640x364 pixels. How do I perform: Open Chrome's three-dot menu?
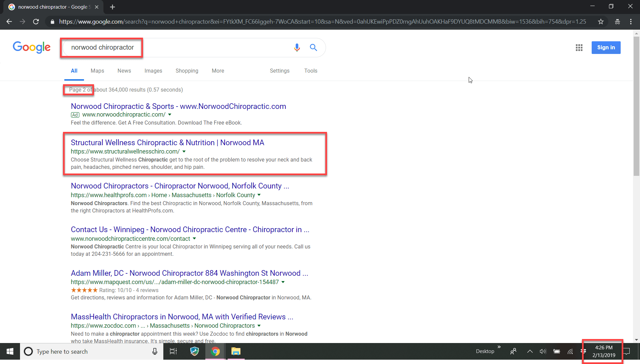pyautogui.click(x=631, y=22)
